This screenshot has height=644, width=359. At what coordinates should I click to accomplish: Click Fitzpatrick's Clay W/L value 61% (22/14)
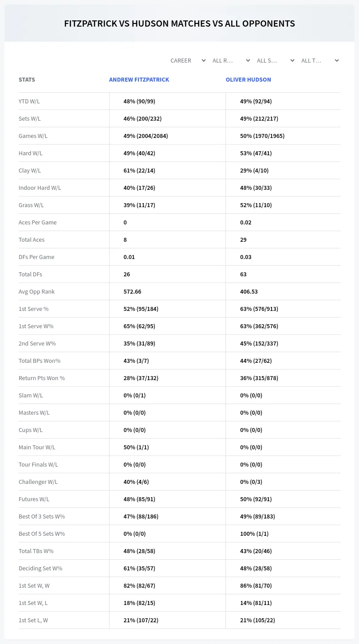(139, 170)
